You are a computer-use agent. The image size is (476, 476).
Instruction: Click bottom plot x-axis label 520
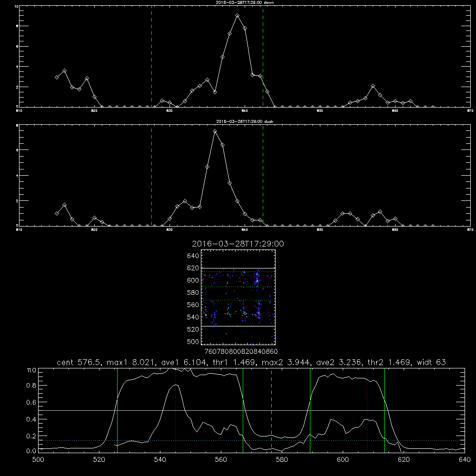pyautogui.click(x=99, y=460)
